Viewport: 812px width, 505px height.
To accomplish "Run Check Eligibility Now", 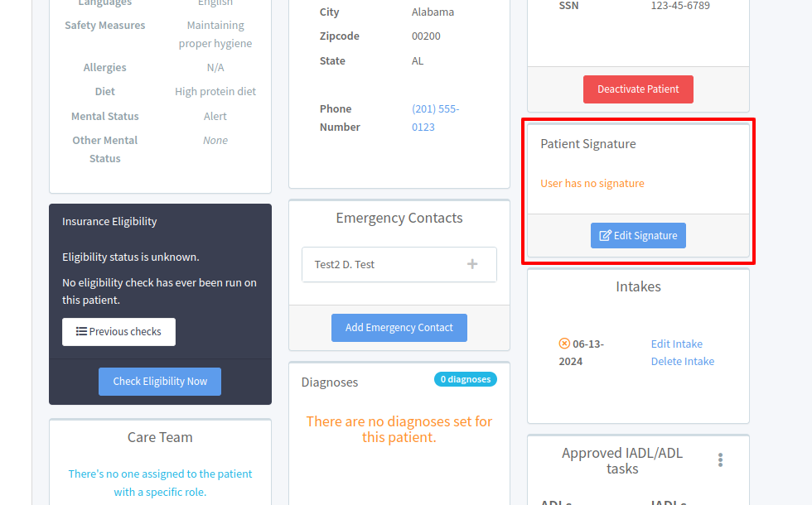I will [160, 382].
